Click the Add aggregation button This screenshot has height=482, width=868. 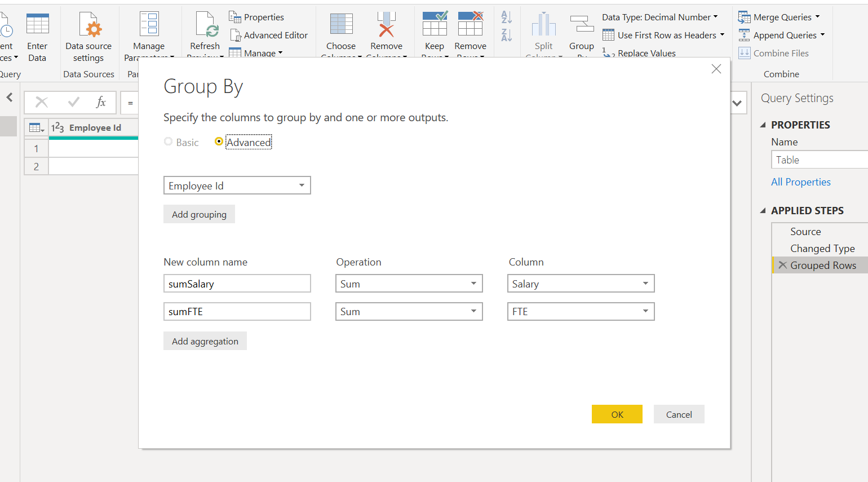click(x=205, y=341)
